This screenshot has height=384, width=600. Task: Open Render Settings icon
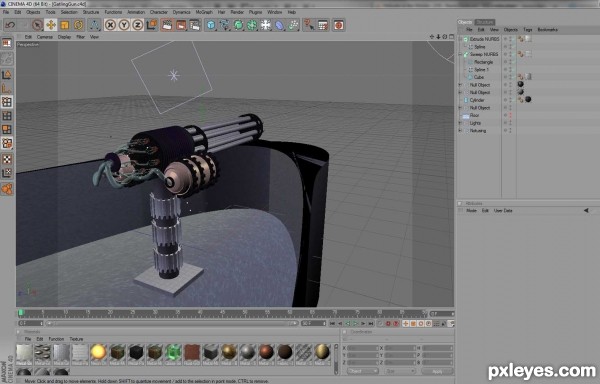coord(194,25)
